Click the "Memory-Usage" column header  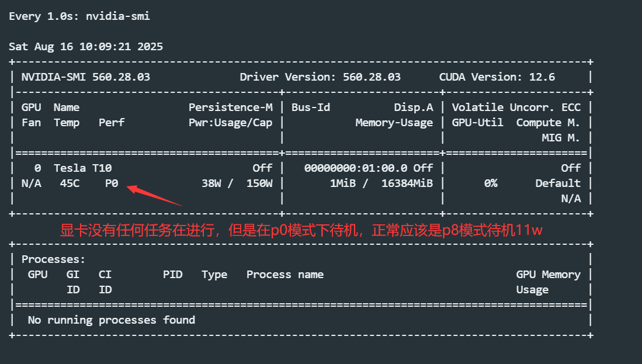(x=394, y=123)
